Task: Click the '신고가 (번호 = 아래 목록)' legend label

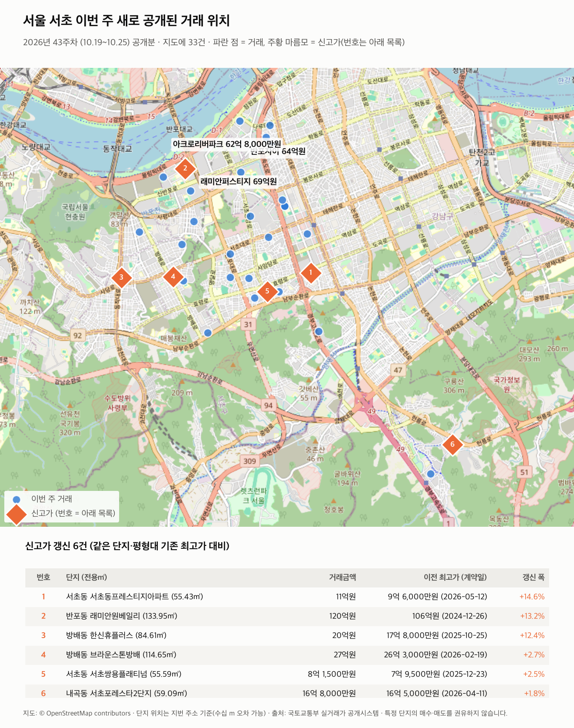Action: 73,513
